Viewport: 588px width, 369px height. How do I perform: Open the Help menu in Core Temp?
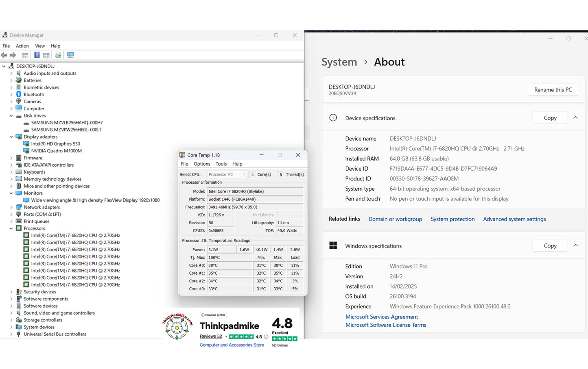(x=237, y=164)
